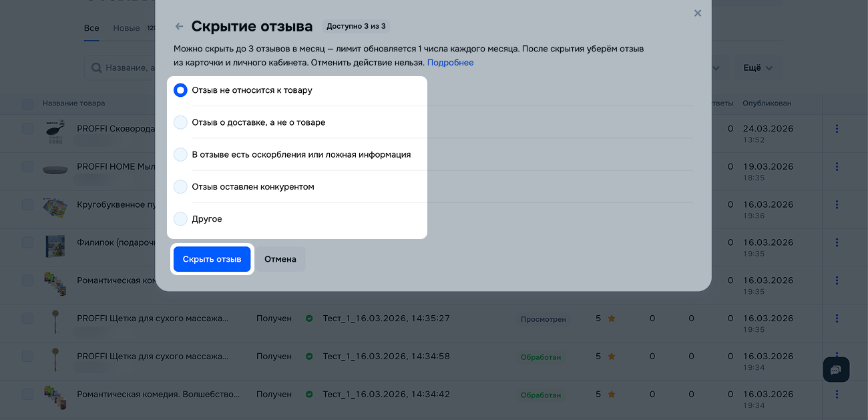Open the chat support widget

pyautogui.click(x=836, y=369)
